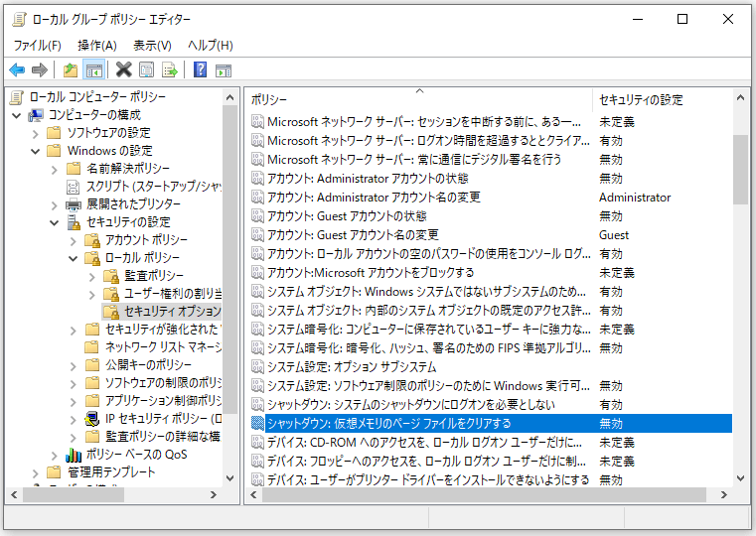756x536 pixels.
Task: Click the policy list horizontal scrollbar thumb
Action: coord(484,494)
